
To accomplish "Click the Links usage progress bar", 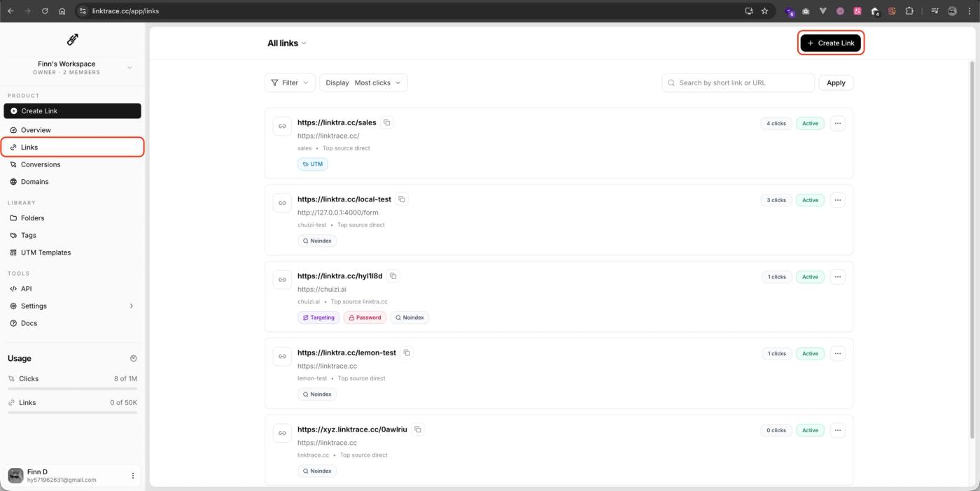I will [x=73, y=413].
